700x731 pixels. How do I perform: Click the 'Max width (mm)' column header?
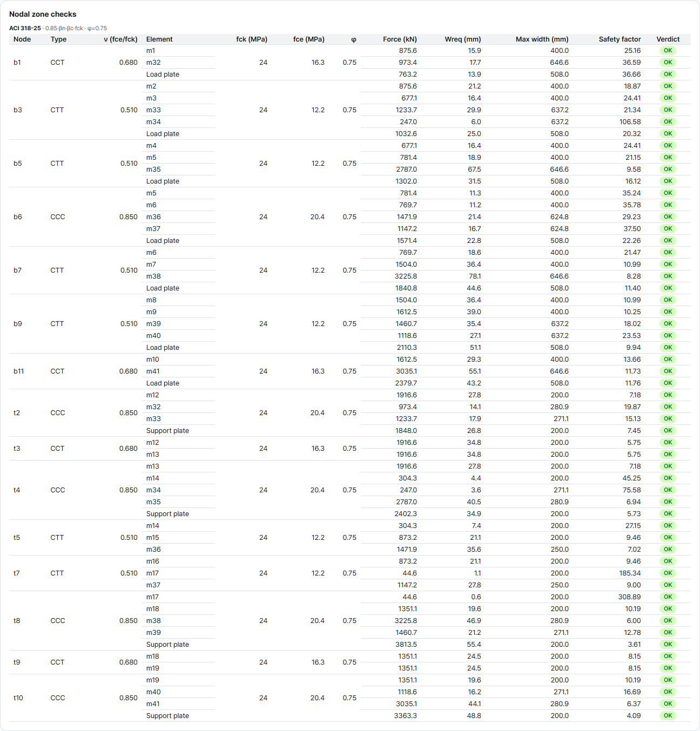click(542, 39)
